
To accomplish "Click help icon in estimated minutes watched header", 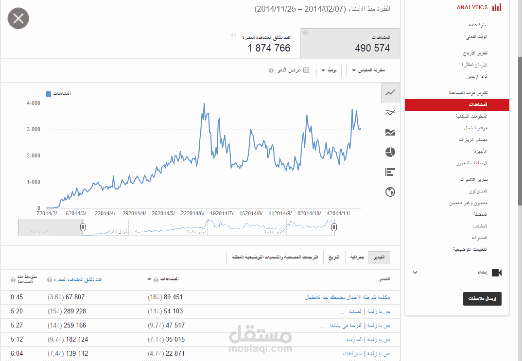I will [50, 279].
